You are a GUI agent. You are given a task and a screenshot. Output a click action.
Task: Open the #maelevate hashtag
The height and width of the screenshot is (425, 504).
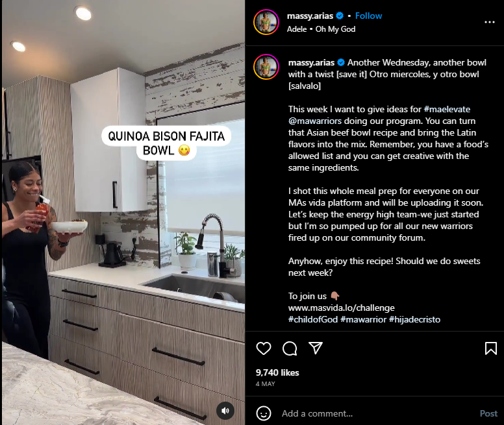coord(447,109)
